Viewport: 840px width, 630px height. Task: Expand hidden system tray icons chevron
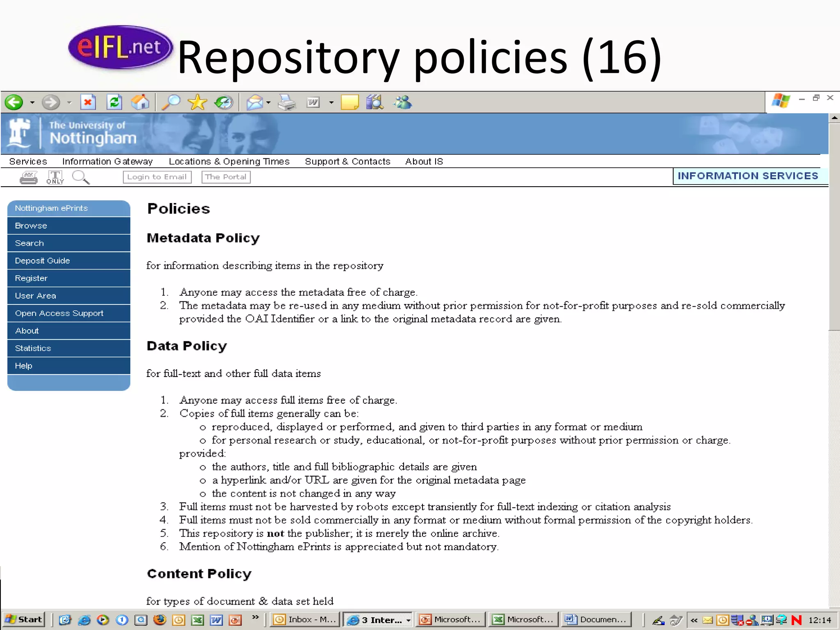click(x=694, y=620)
